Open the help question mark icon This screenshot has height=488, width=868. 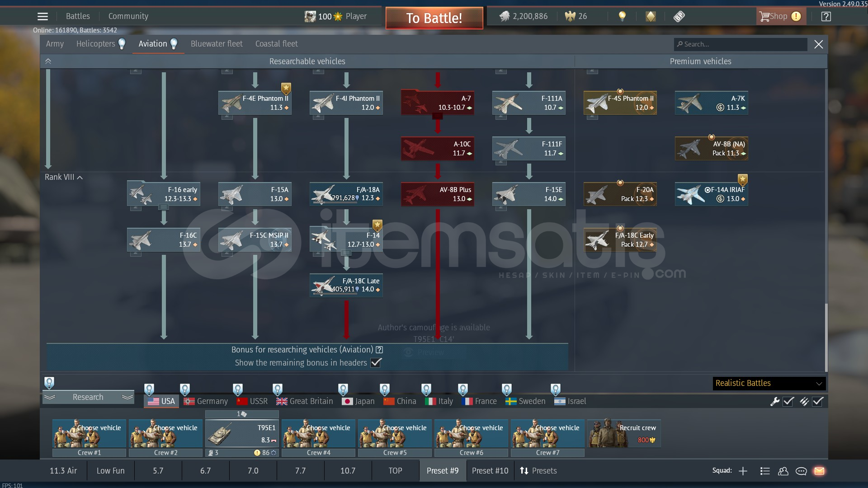tap(826, 17)
